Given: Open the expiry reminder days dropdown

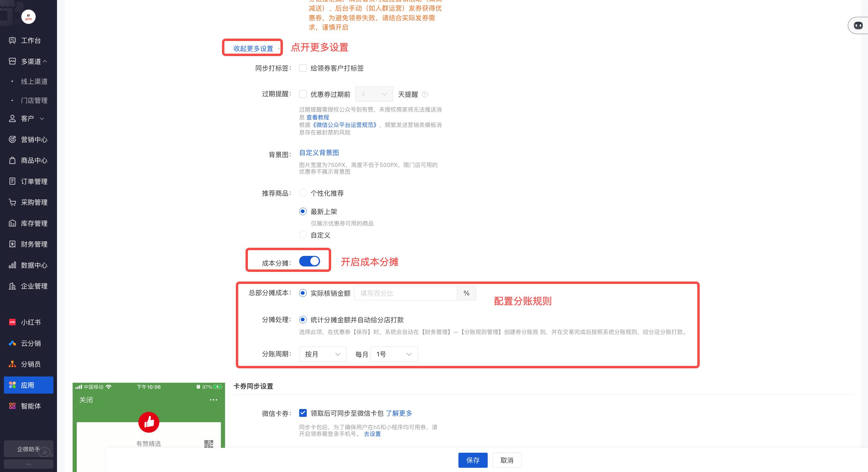Looking at the screenshot, I should point(374,94).
